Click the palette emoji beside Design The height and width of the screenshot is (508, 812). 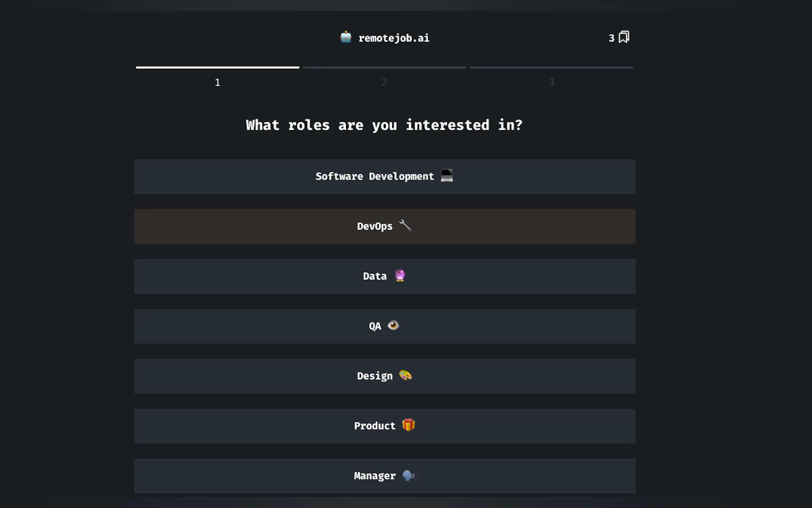click(x=405, y=375)
